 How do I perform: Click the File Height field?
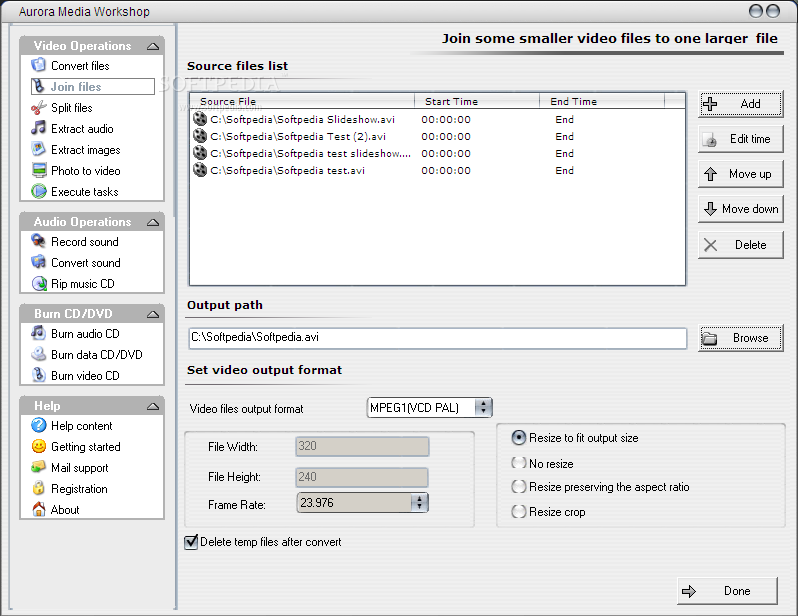click(362, 477)
